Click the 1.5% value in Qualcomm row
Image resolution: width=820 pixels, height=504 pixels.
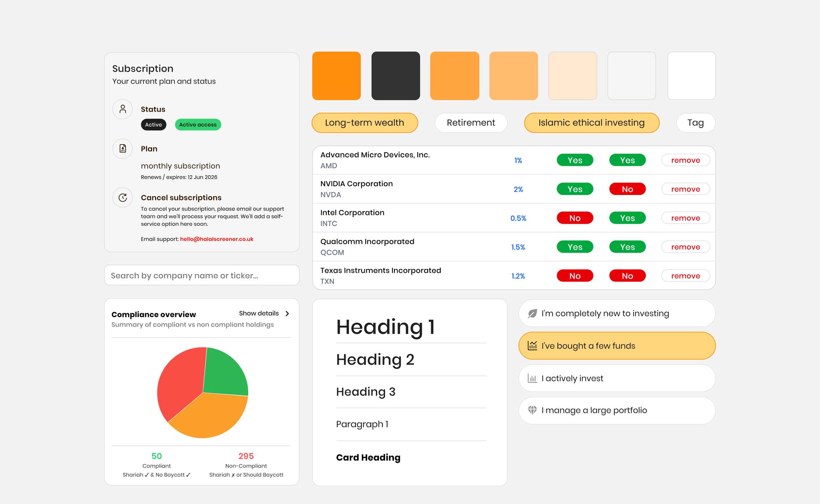(x=518, y=247)
